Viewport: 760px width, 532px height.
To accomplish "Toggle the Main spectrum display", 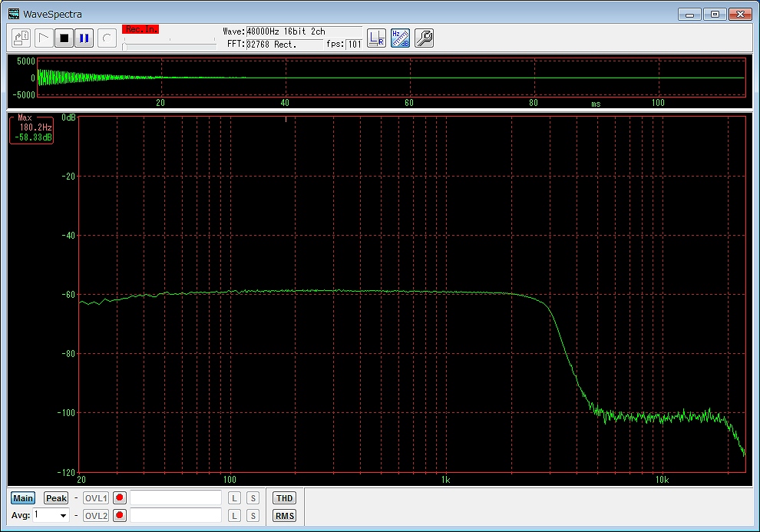I will click(23, 498).
